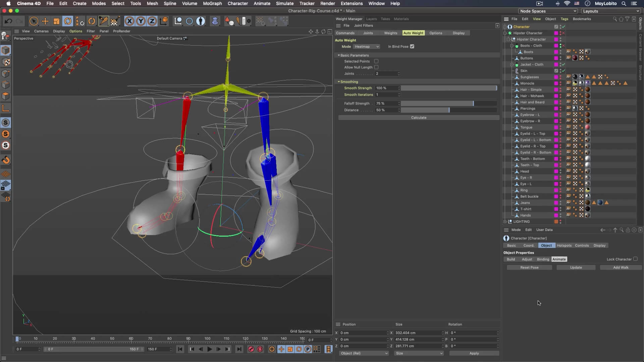Click the search magnifier in Object Manager
Screen dimensions: 644x362
(615, 19)
